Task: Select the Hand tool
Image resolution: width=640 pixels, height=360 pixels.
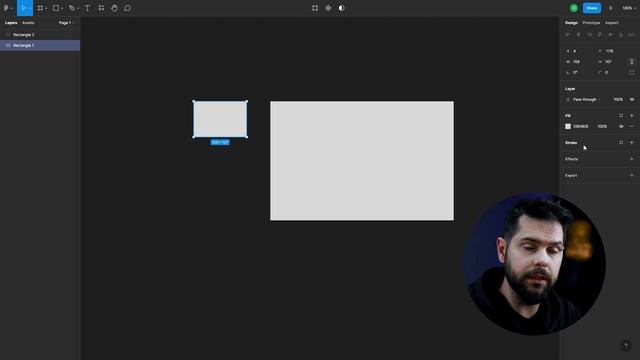Action: coord(114,8)
